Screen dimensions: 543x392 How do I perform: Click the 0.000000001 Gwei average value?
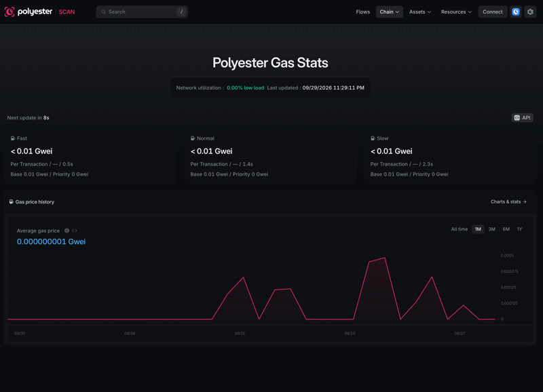tap(52, 241)
